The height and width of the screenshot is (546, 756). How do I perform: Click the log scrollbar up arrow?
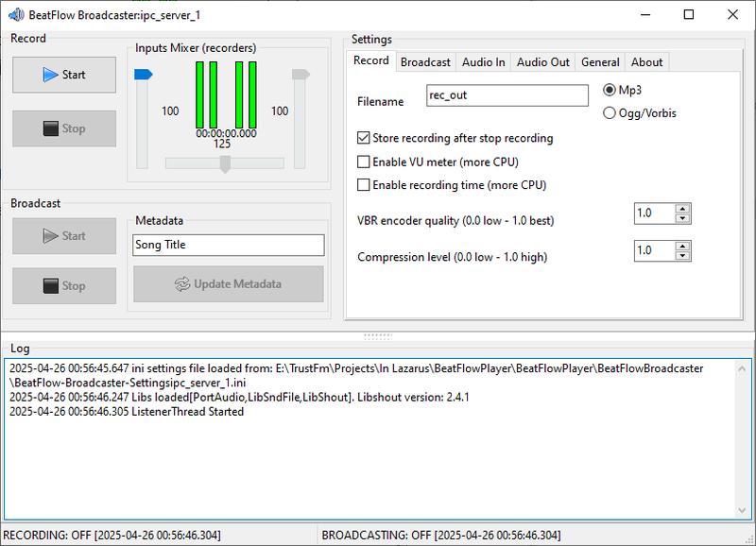(742, 369)
